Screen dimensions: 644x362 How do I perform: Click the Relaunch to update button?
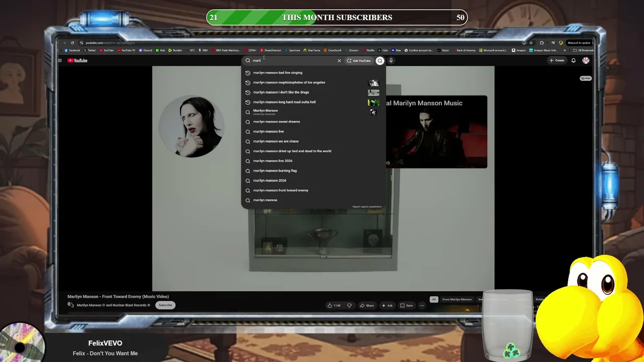(x=579, y=43)
